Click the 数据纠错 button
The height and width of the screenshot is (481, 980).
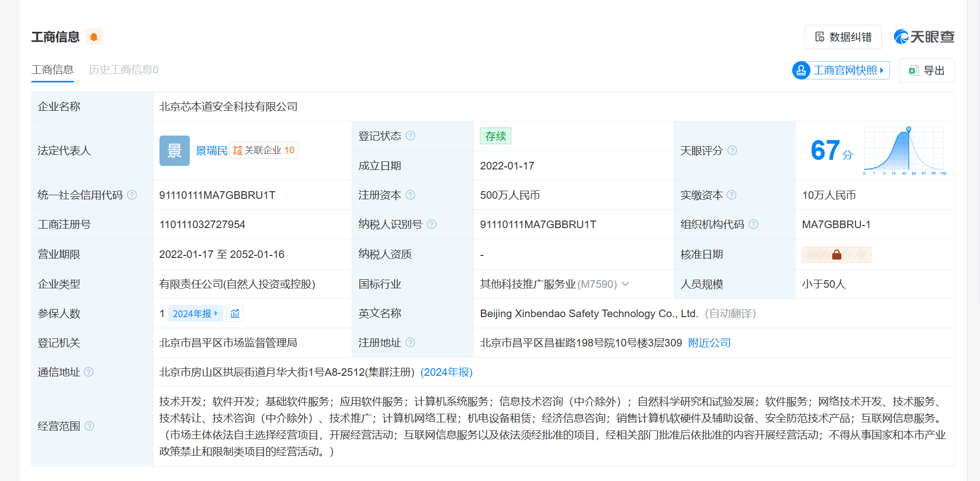click(x=843, y=37)
